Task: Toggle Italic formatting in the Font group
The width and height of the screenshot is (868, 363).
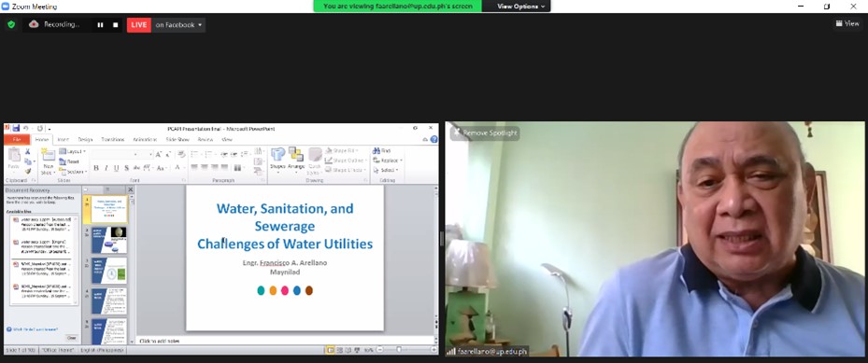Action: click(106, 168)
